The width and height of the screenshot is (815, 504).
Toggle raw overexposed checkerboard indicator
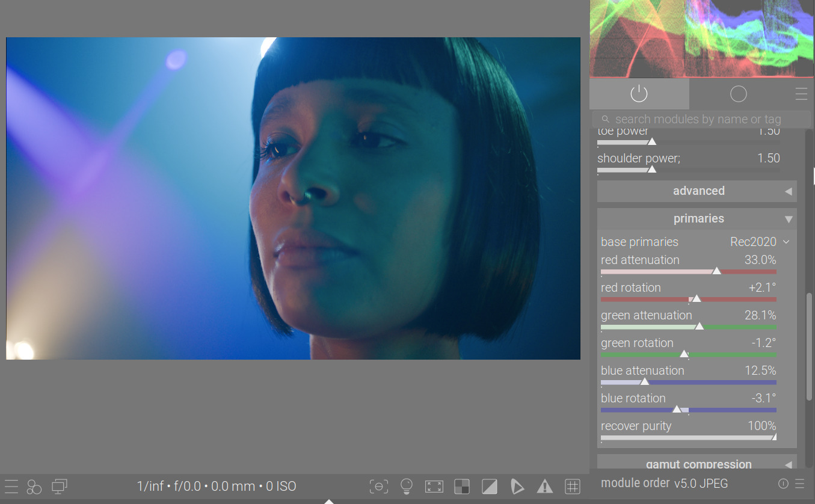click(461, 486)
